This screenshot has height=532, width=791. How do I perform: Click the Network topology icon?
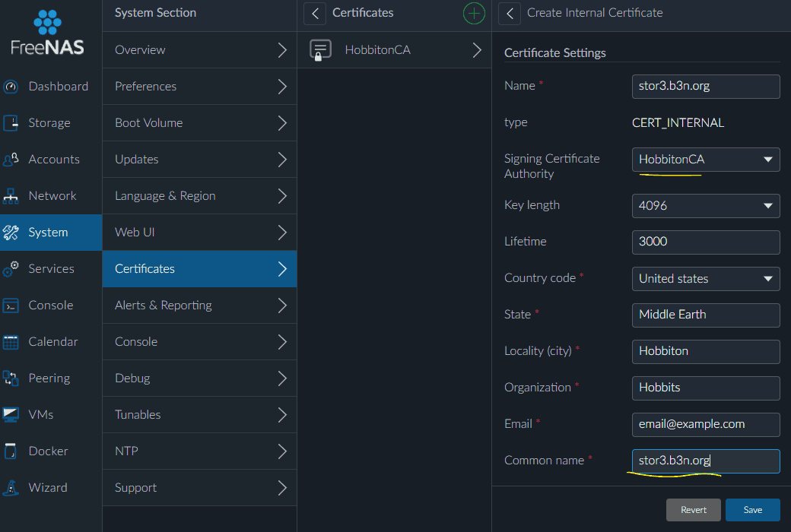pyautogui.click(x=11, y=195)
